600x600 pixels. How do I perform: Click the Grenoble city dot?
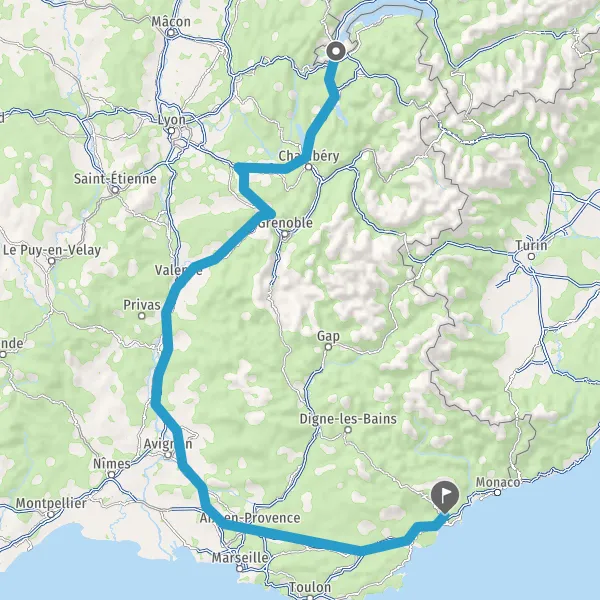[x=285, y=234]
